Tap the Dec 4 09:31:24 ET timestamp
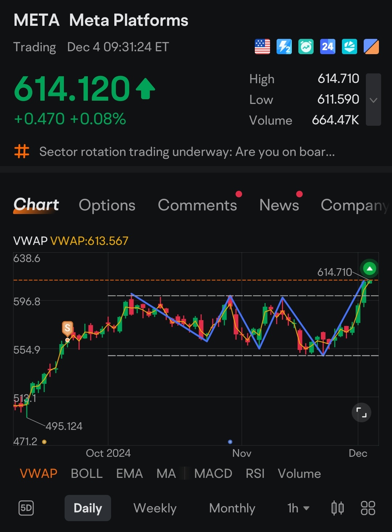The image size is (392, 532). (x=118, y=47)
